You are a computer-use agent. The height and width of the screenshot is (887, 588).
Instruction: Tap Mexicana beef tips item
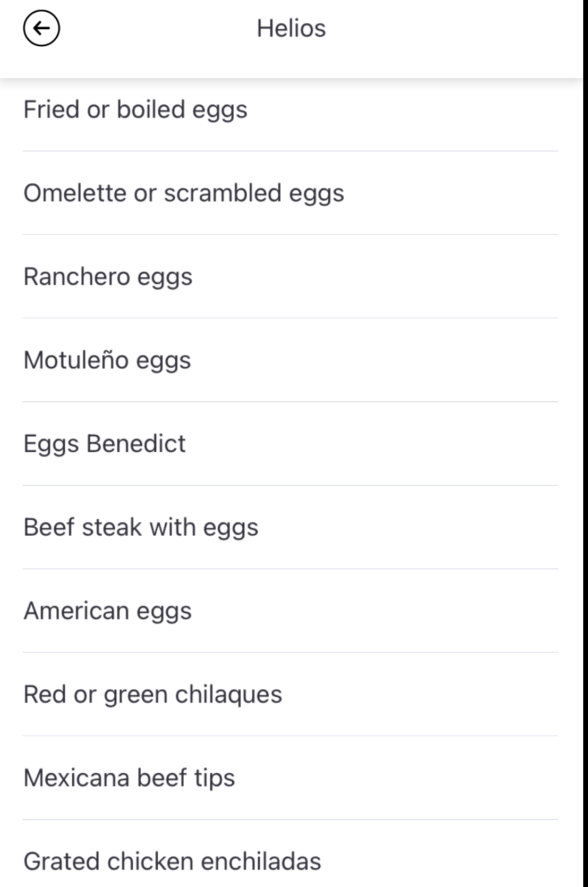click(129, 778)
